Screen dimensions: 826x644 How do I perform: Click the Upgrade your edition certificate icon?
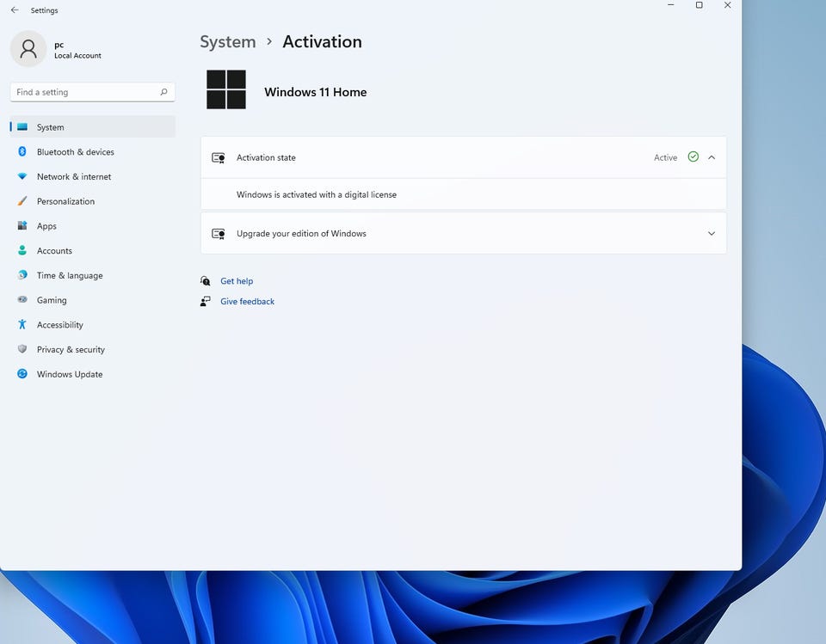[219, 233]
